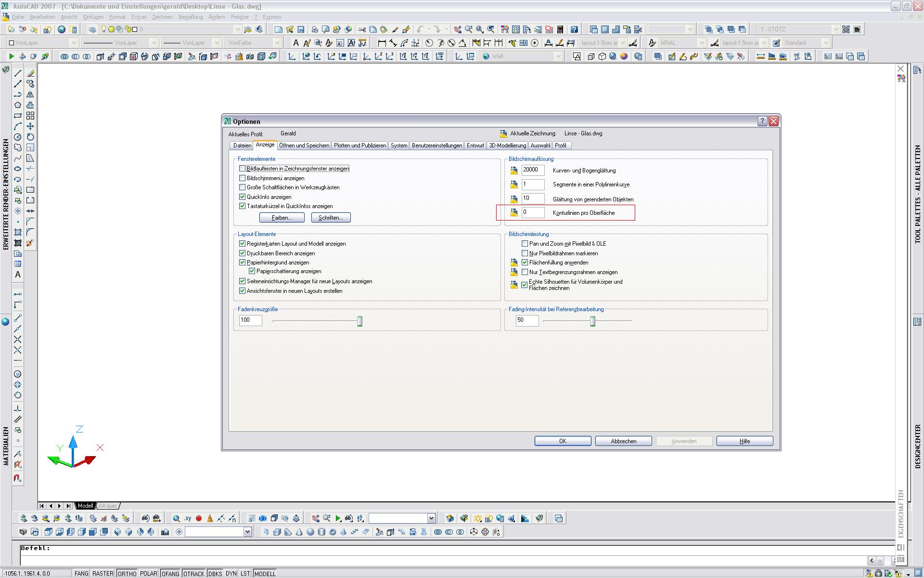Switch to the 3D-Modellierung tab
Screen dimensions: 924x578
click(507, 145)
